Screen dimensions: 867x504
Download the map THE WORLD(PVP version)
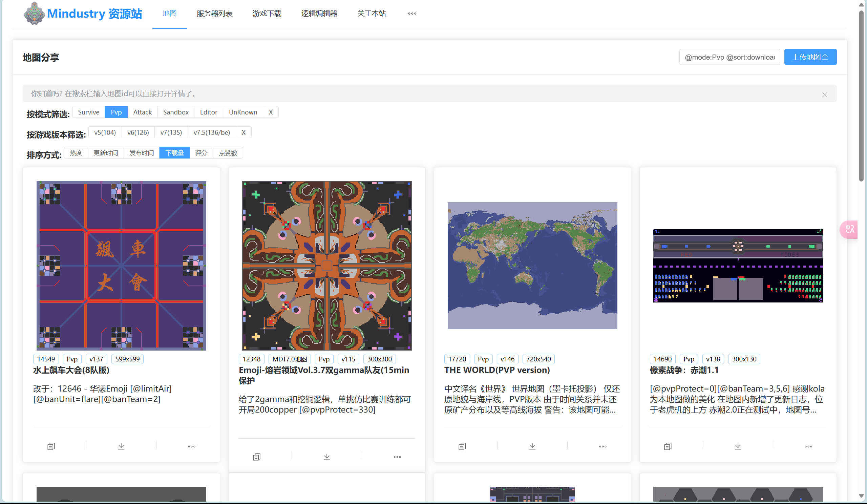pos(532,446)
